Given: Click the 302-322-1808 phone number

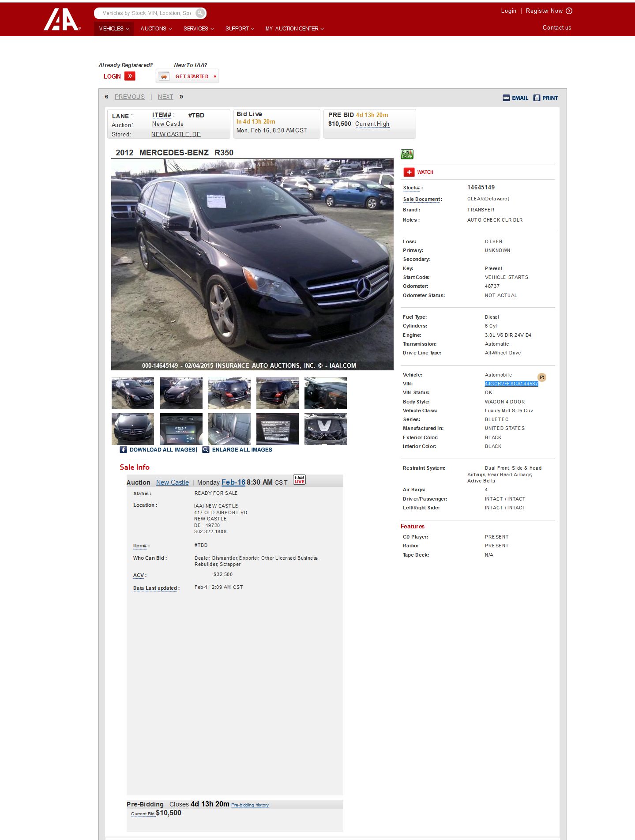Looking at the screenshot, I should pyautogui.click(x=210, y=532).
